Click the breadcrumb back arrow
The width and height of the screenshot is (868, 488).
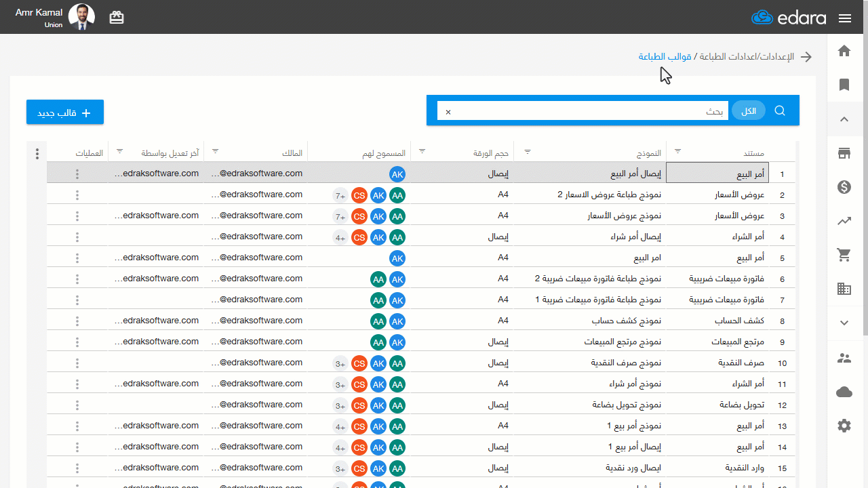point(806,57)
